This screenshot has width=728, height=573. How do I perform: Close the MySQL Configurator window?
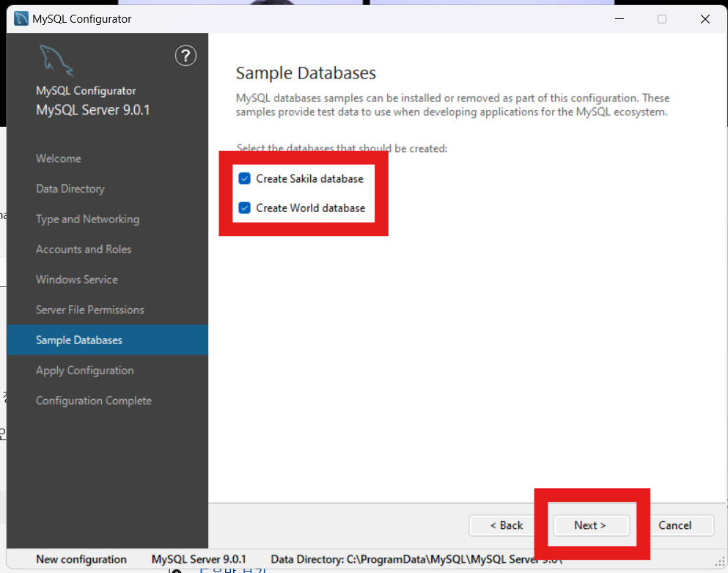(705, 19)
